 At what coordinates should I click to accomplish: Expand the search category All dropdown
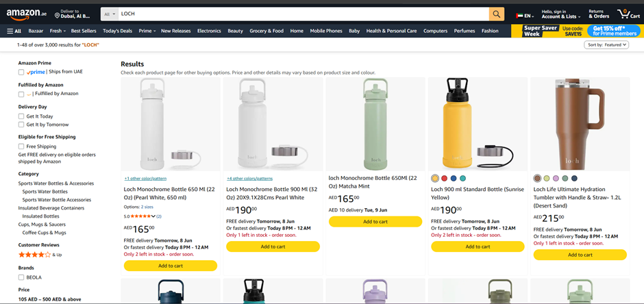click(110, 14)
